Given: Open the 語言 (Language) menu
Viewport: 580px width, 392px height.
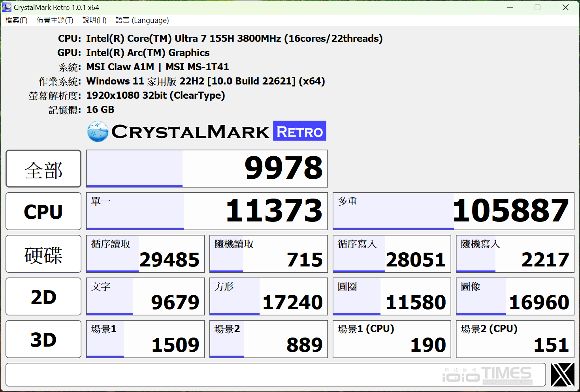Looking at the screenshot, I should (142, 20).
